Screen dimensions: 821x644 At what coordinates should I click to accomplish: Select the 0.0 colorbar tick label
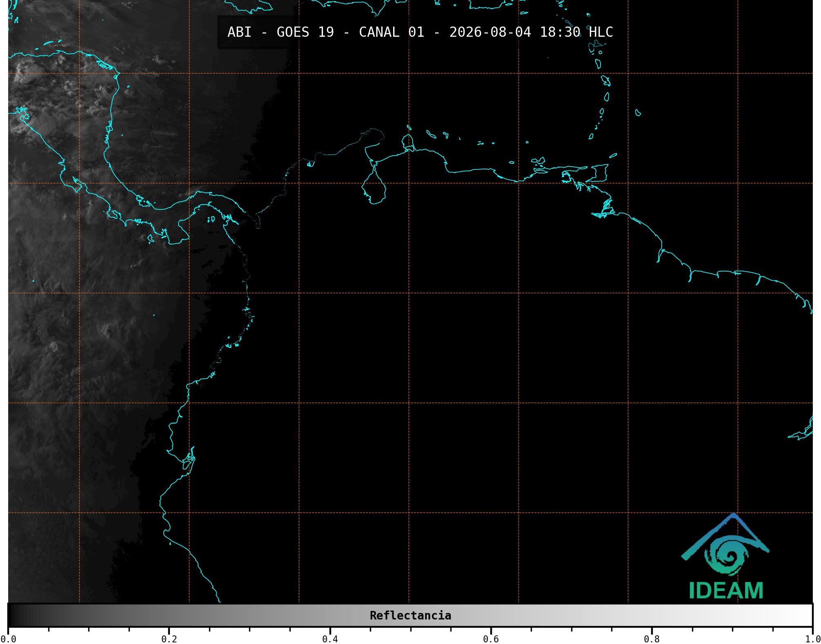(x=8, y=639)
